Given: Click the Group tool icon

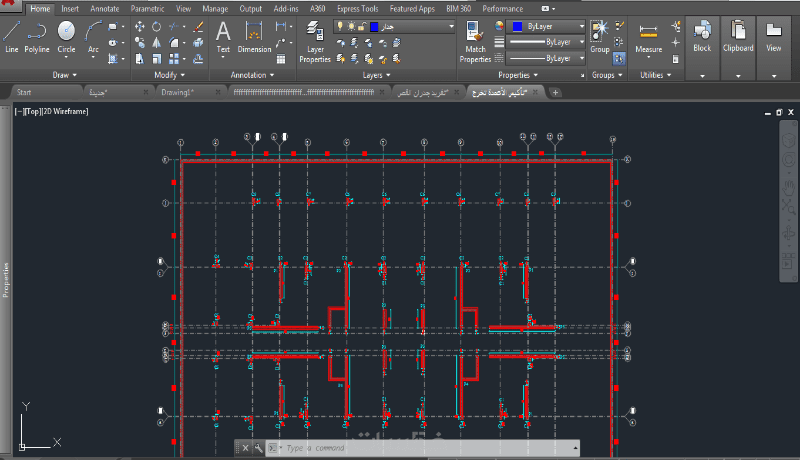Looking at the screenshot, I should (599, 37).
